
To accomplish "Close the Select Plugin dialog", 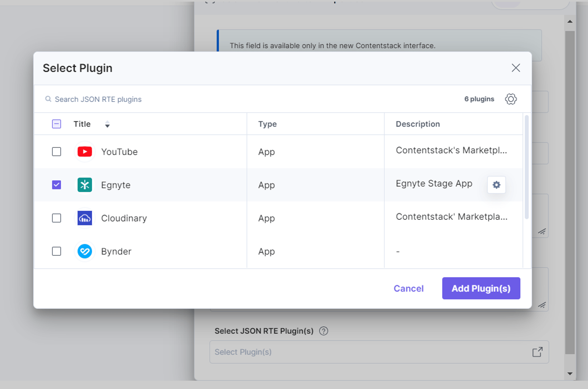I will coord(516,68).
